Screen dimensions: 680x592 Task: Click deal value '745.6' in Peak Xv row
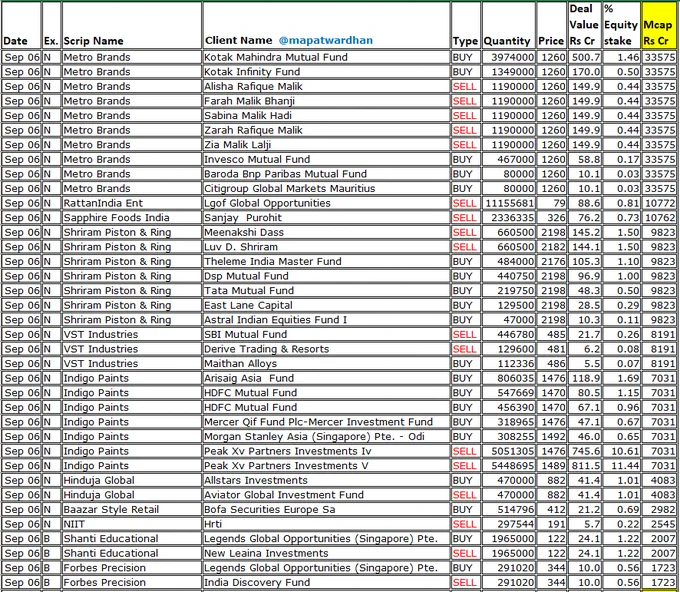(584, 451)
